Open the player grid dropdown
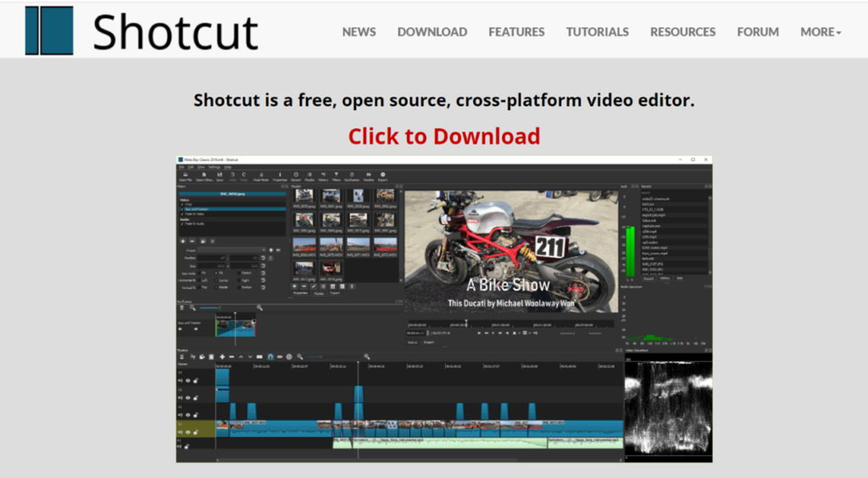Viewport: 868px width, 478px height. click(525, 333)
